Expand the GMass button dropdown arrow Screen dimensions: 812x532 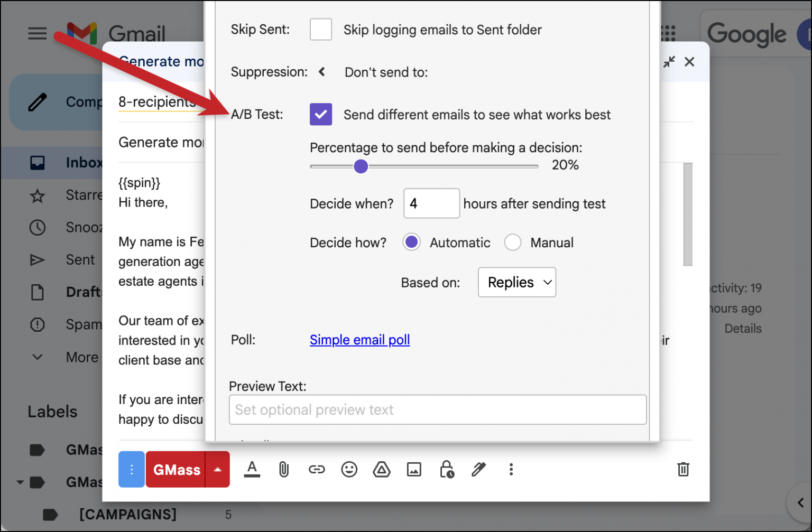tap(218, 469)
